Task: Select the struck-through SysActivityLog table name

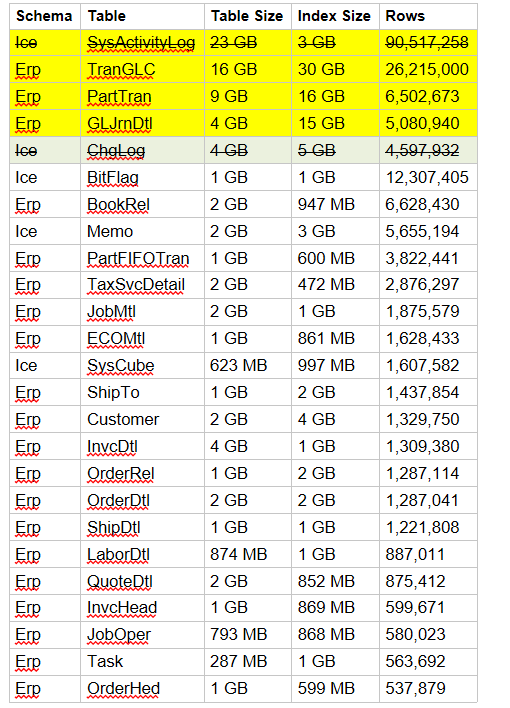Action: (x=141, y=43)
